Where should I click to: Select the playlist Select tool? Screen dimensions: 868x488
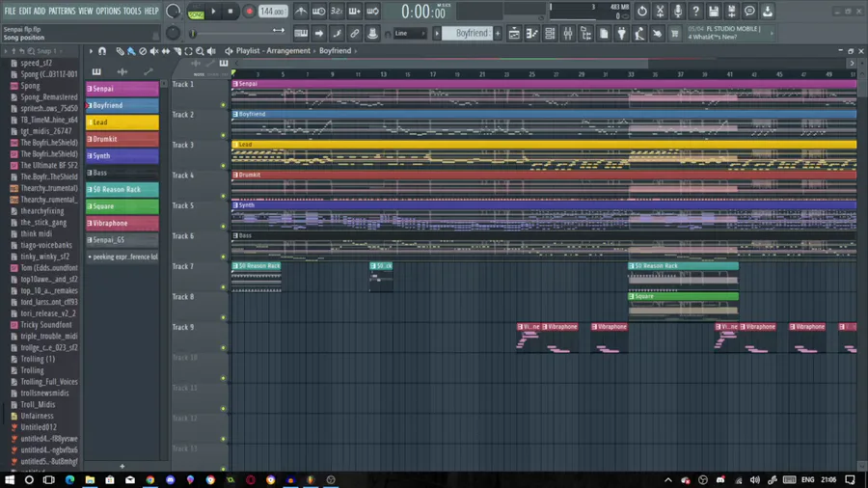point(188,51)
